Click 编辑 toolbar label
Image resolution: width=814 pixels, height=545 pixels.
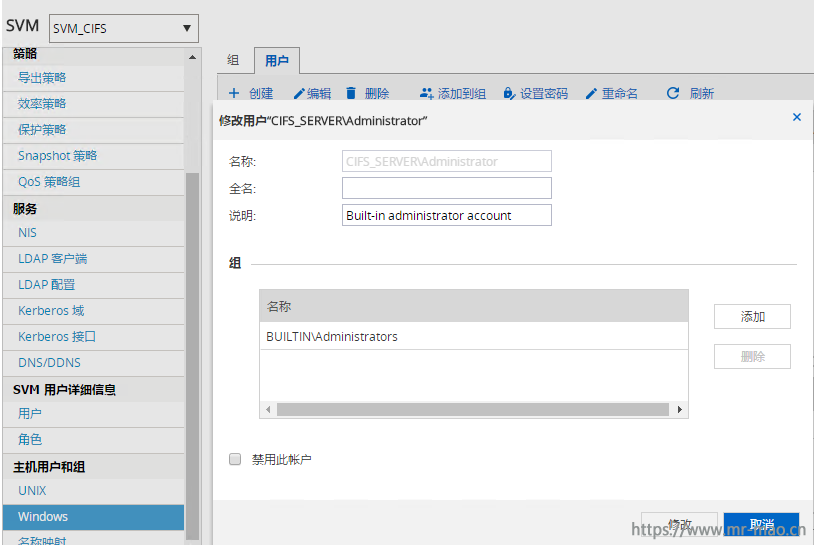tap(319, 93)
